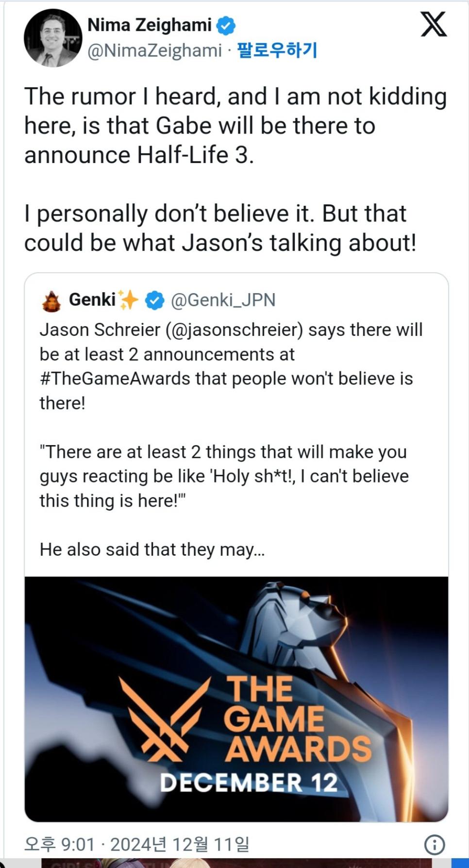Click the #TheGameAwards hashtag

(x=115, y=379)
